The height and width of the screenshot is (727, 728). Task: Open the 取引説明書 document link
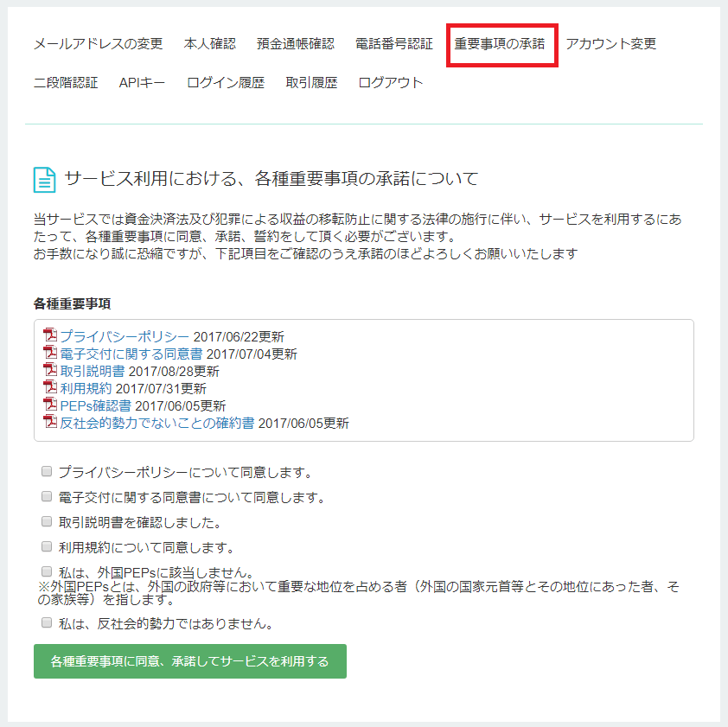(92, 371)
